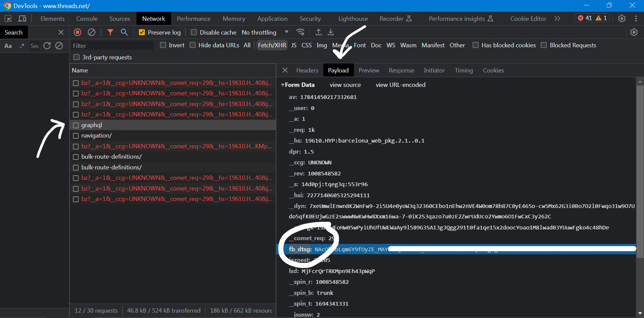Export HAR file download icon
Viewport: 644px width, 318px height.
pos(331,32)
